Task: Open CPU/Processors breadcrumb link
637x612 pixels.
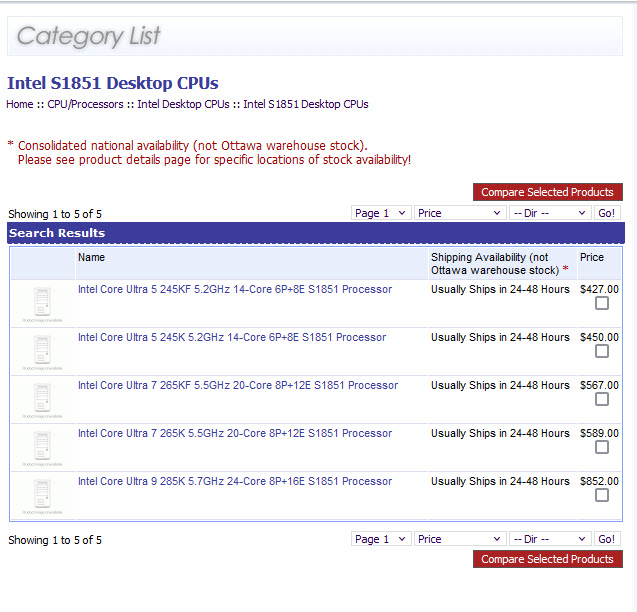Action: (85, 104)
